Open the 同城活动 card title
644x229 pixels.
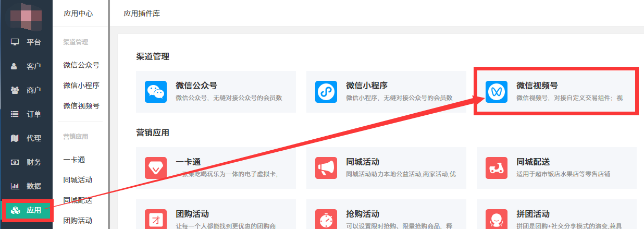click(x=363, y=162)
